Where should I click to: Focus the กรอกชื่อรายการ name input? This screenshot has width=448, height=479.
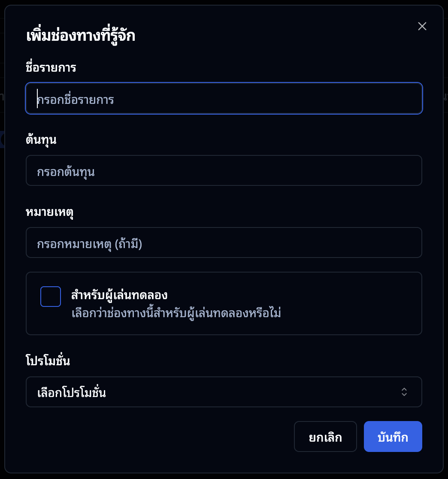coord(224,98)
